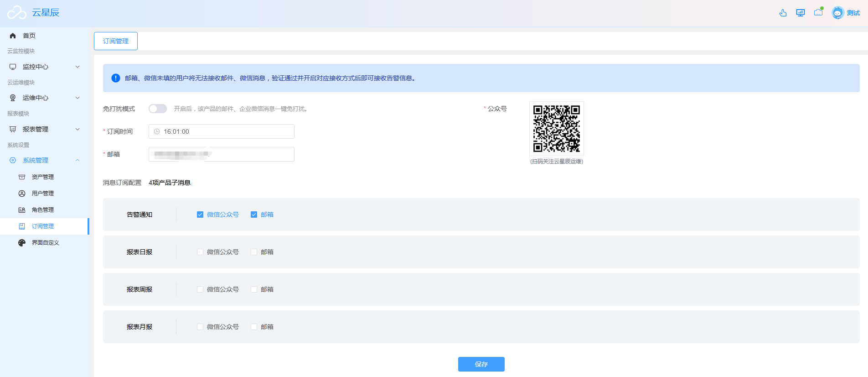
Task: Click the 系统管理 gear icon
Action: pyautogui.click(x=13, y=160)
